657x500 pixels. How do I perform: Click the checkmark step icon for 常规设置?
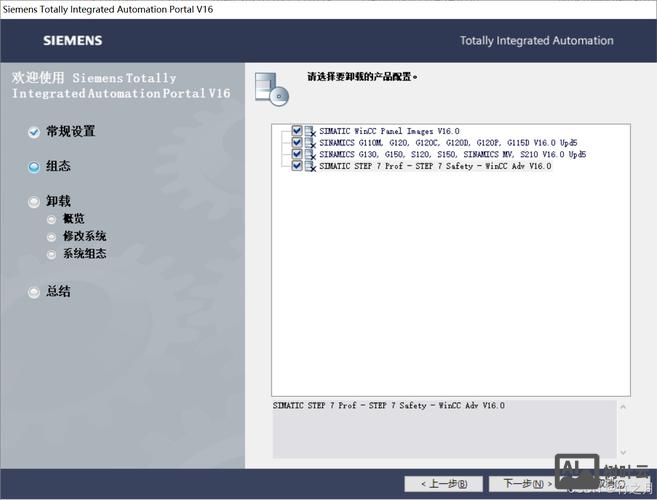tap(34, 132)
